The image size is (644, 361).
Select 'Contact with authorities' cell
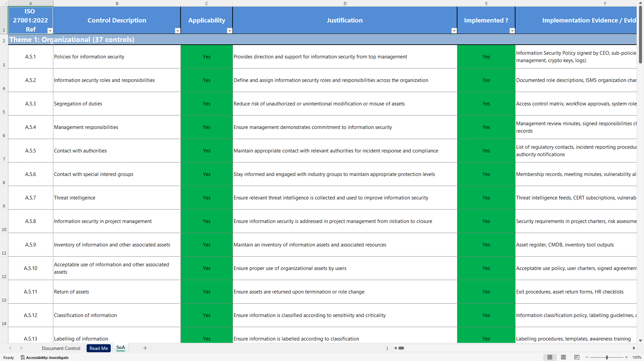[117, 151]
